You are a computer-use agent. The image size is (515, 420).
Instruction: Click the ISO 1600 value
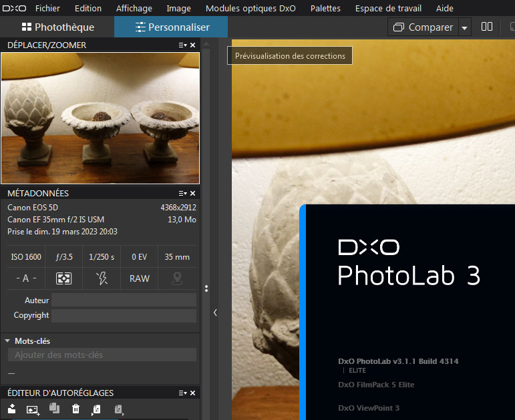tap(26, 257)
